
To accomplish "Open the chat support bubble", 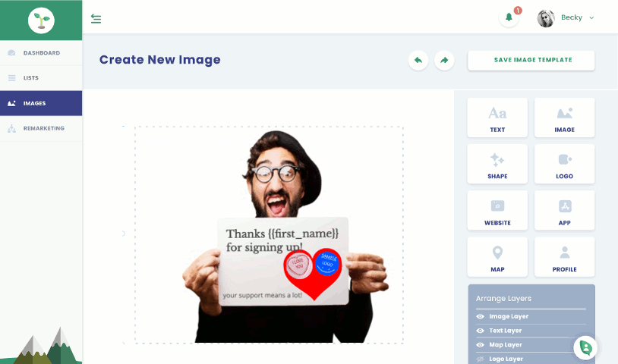I will coord(585,348).
